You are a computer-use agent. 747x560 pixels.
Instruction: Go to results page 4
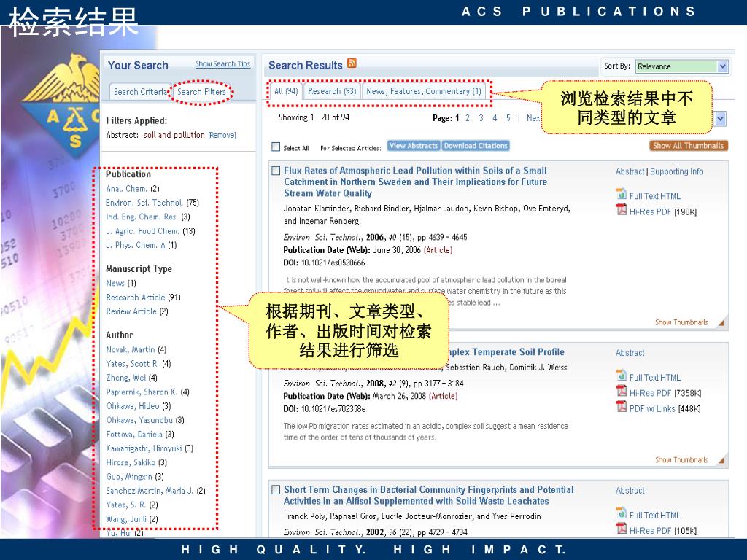[495, 118]
